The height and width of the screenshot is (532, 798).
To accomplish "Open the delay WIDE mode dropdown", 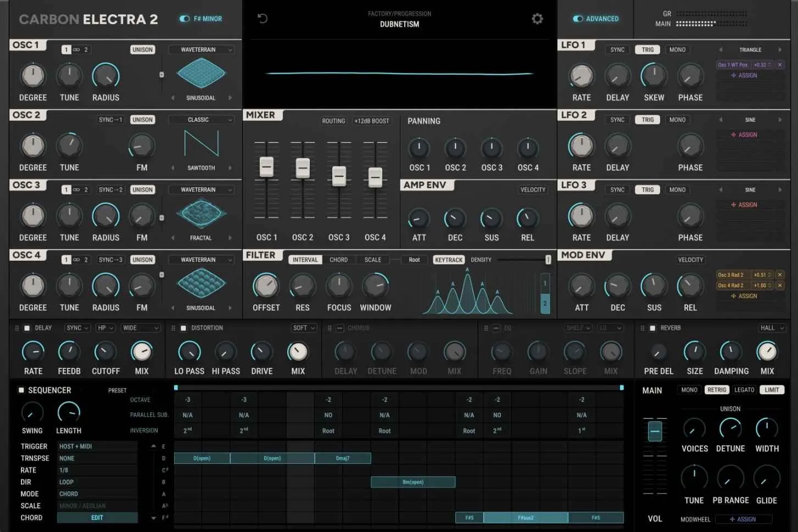I will tap(140, 328).
